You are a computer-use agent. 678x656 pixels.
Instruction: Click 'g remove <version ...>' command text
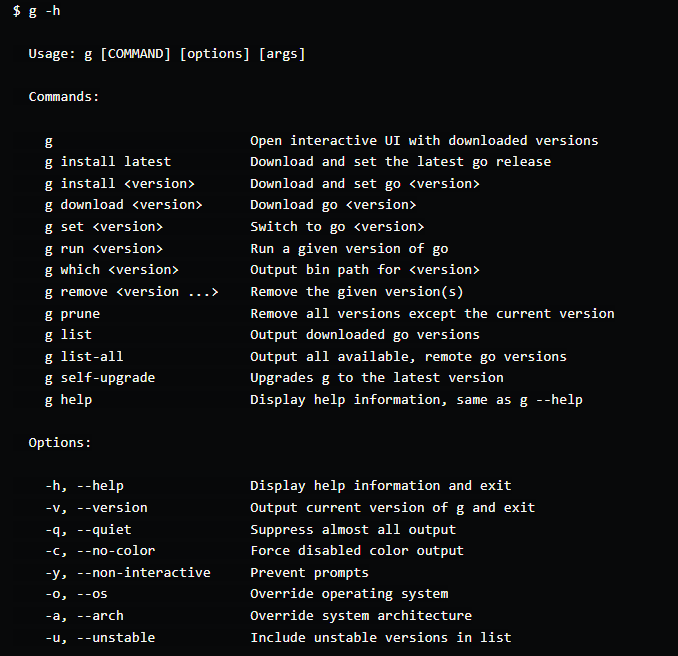(x=132, y=292)
